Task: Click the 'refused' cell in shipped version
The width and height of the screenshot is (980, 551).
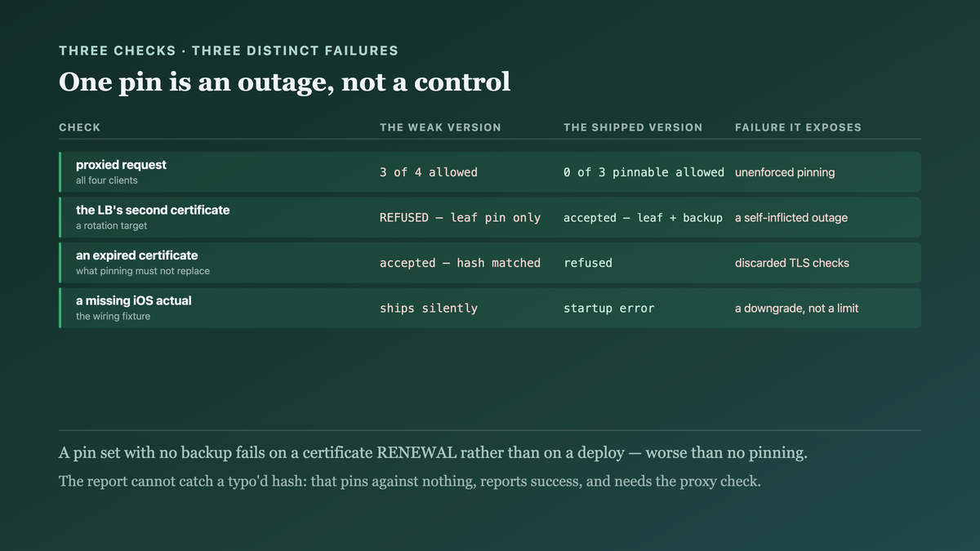Action: [x=587, y=263]
